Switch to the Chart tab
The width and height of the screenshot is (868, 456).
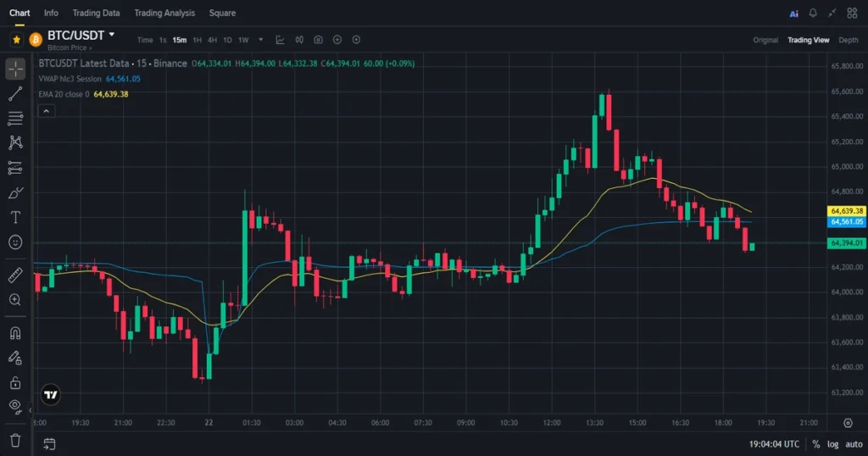[19, 13]
